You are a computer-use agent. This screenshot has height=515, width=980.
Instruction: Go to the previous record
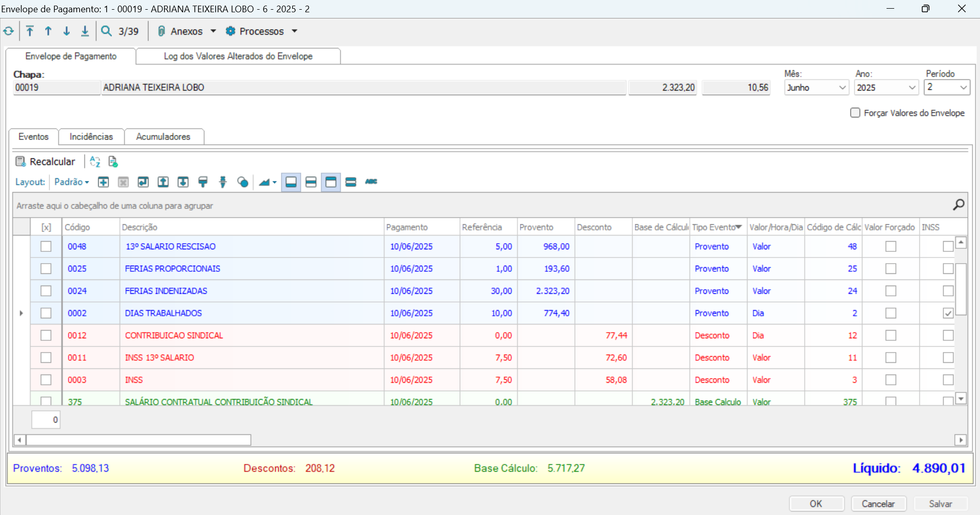coord(49,31)
